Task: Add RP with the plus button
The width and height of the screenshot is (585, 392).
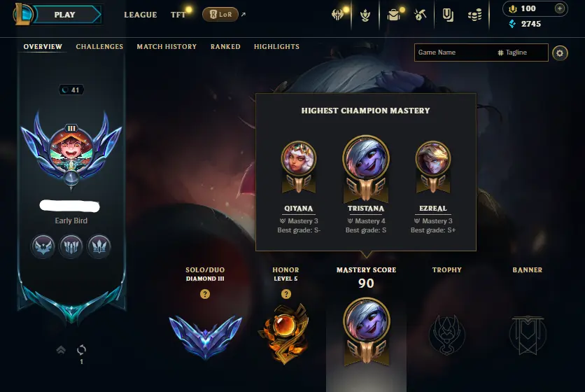Action: [x=559, y=8]
